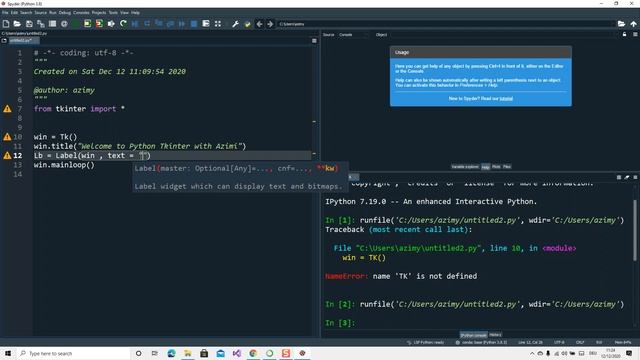
Task: Click the Windows taskbar search box
Action: 73,353
